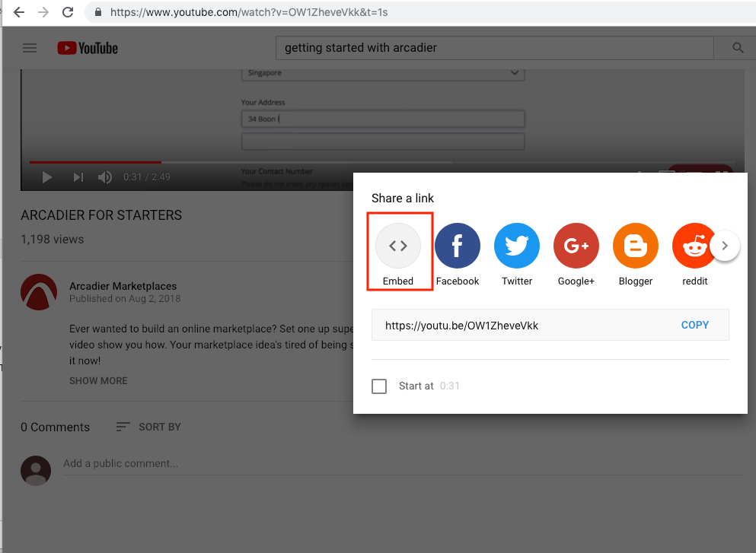Viewport: 756px width, 553px height.
Task: Click the Share a link heading
Action: (403, 199)
